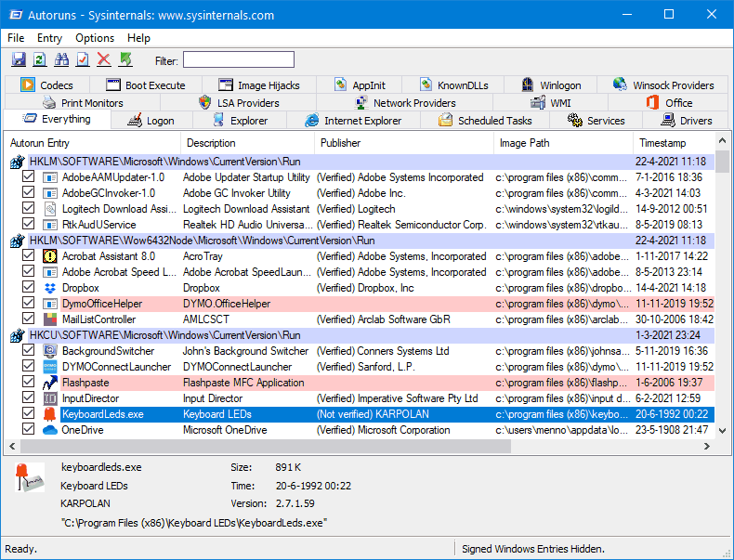The height and width of the screenshot is (560, 734).
Task: Click the Dropbox entry icon
Action: click(49, 288)
